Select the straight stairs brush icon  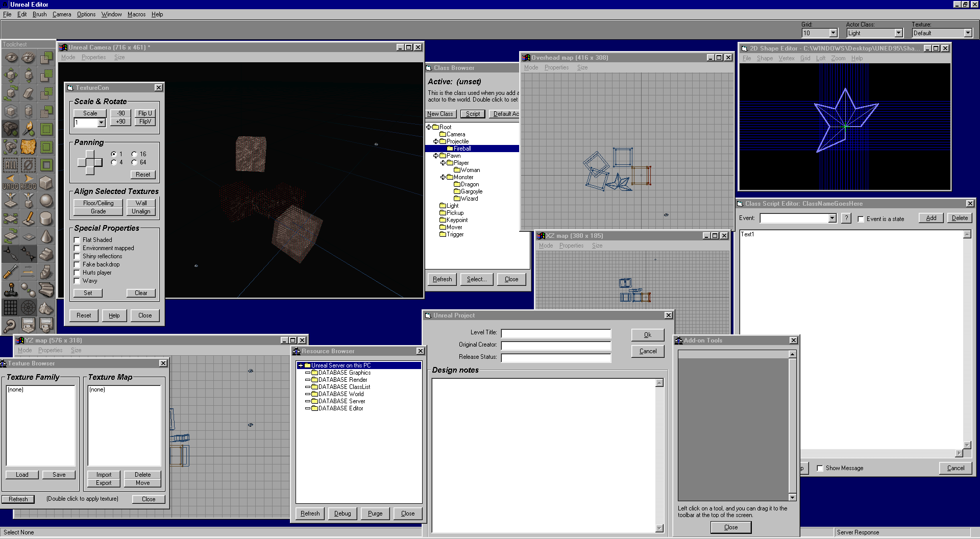pyautogui.click(x=46, y=254)
